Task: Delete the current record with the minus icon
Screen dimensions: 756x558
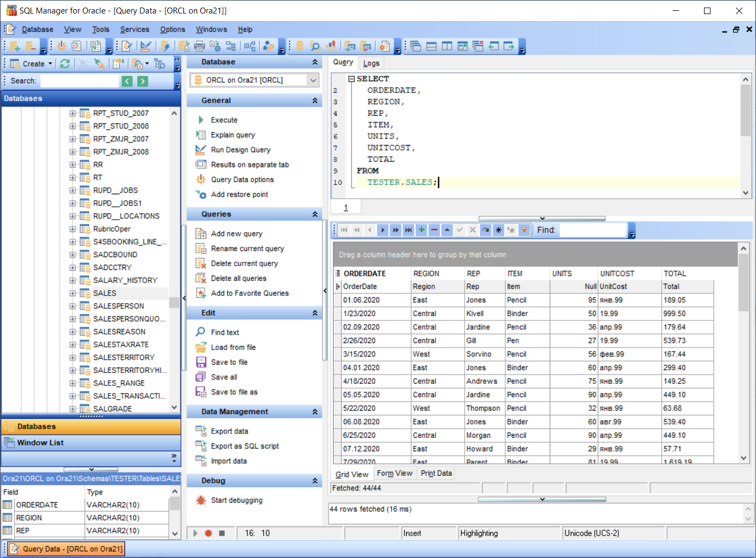Action: [434, 230]
